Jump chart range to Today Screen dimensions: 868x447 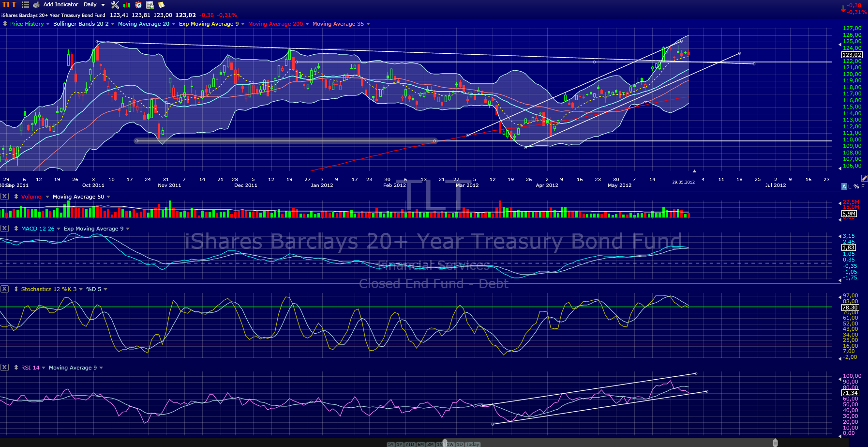pos(473,444)
